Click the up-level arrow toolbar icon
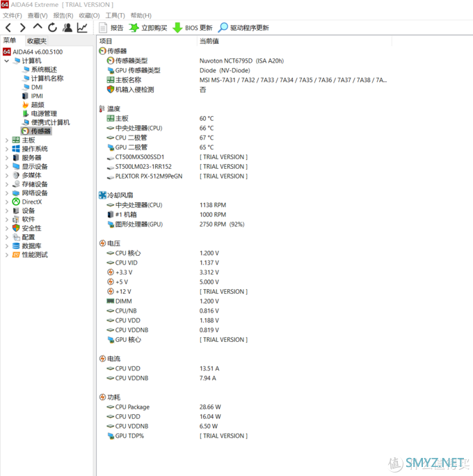473x476 pixels. coord(38,26)
